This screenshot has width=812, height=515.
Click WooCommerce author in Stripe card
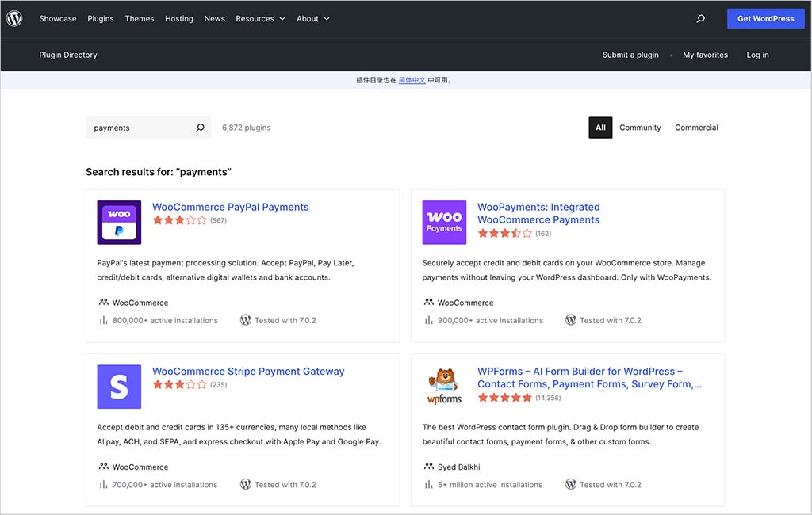tap(140, 467)
